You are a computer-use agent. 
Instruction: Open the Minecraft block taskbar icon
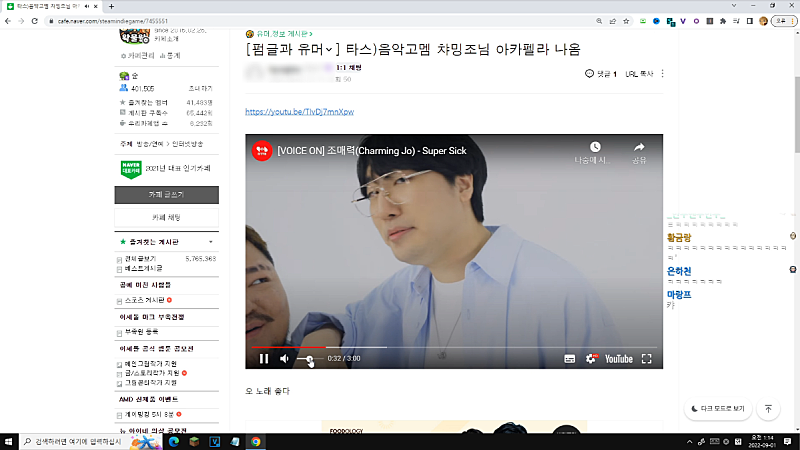(x=194, y=441)
